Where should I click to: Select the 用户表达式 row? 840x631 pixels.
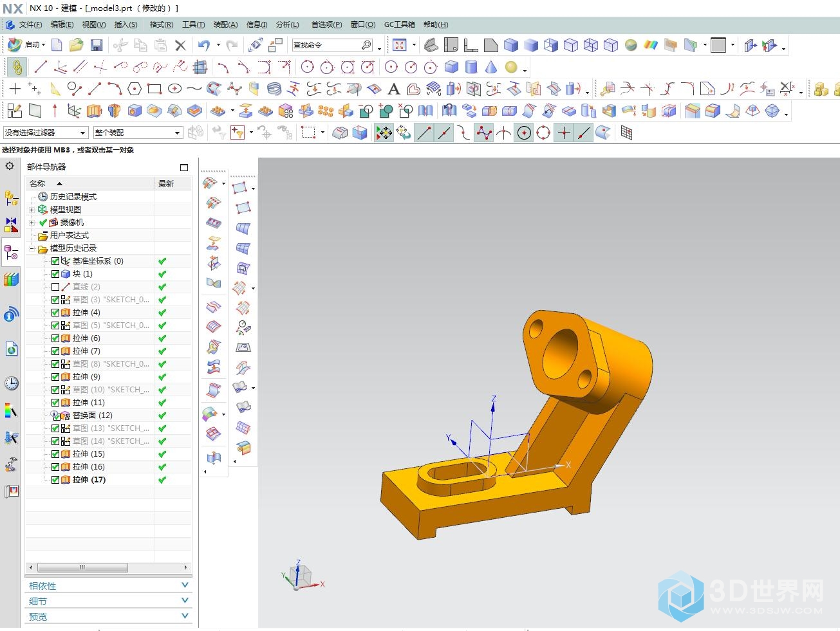[108, 235]
